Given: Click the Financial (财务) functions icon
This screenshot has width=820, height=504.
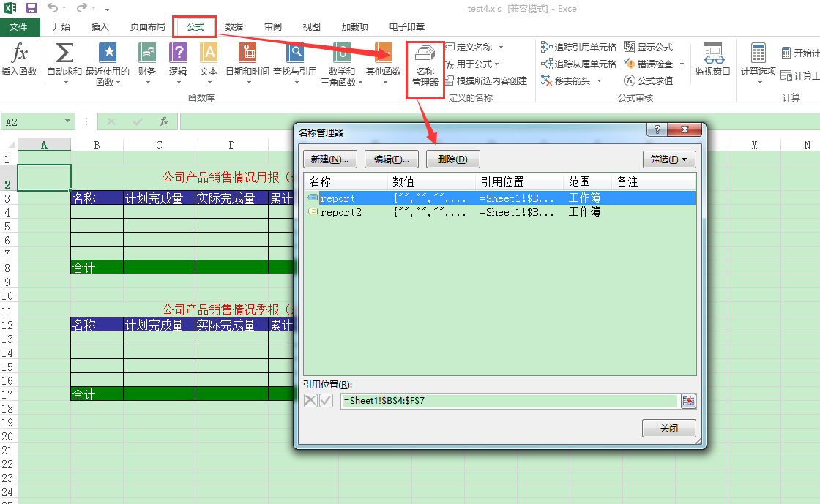Looking at the screenshot, I should coord(147,55).
